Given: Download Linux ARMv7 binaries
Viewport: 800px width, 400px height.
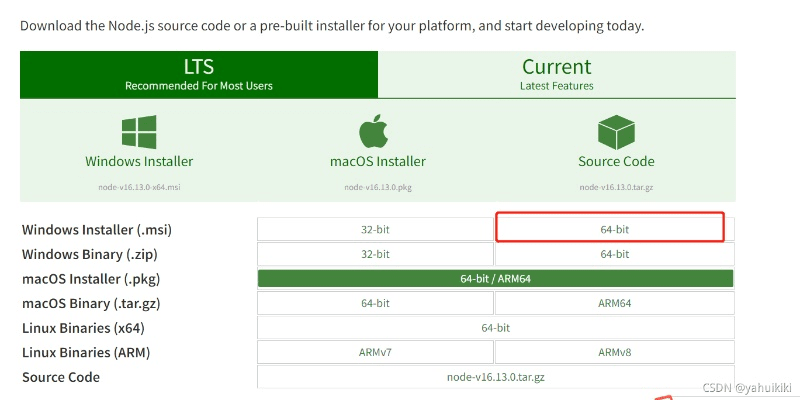Looking at the screenshot, I should coord(375,352).
